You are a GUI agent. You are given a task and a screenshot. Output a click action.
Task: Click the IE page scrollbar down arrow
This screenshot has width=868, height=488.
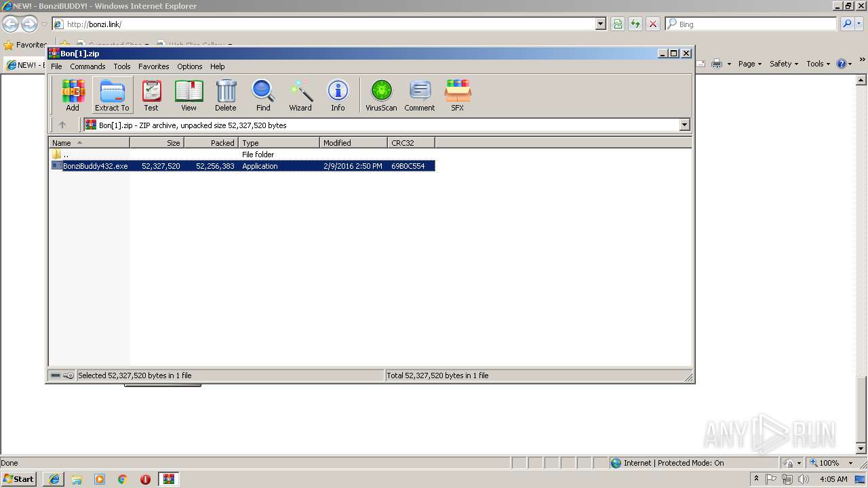861,449
